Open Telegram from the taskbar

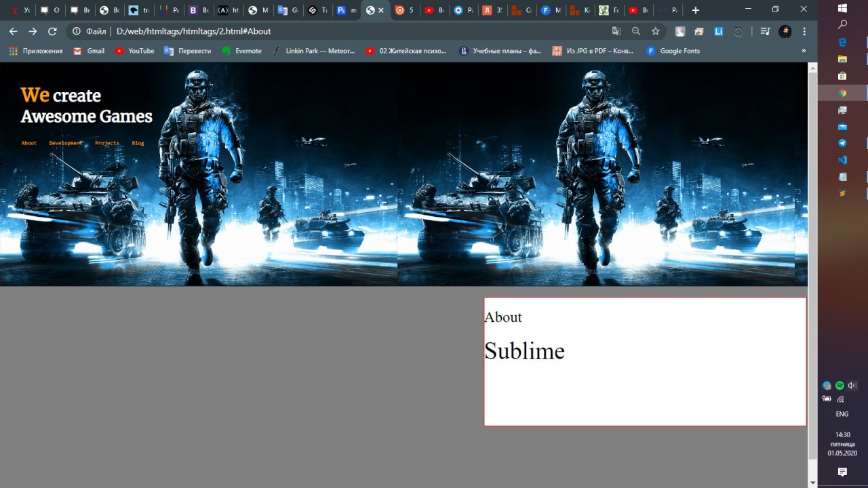click(842, 143)
